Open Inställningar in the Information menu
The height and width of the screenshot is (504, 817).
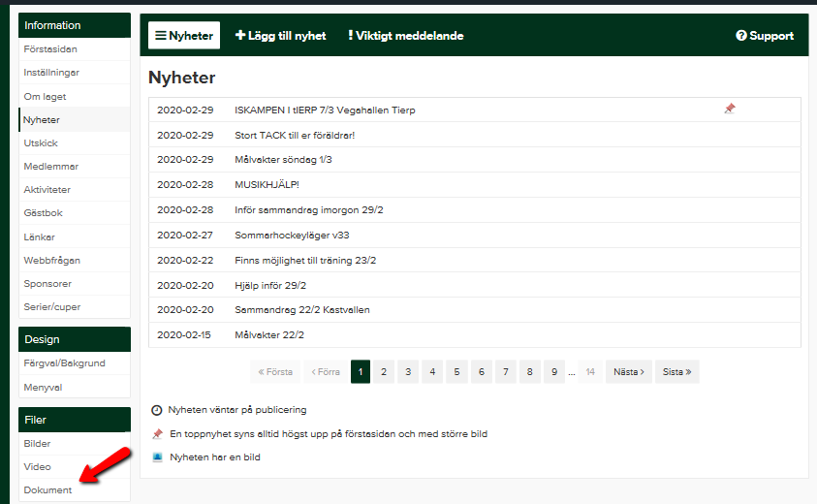coord(51,73)
